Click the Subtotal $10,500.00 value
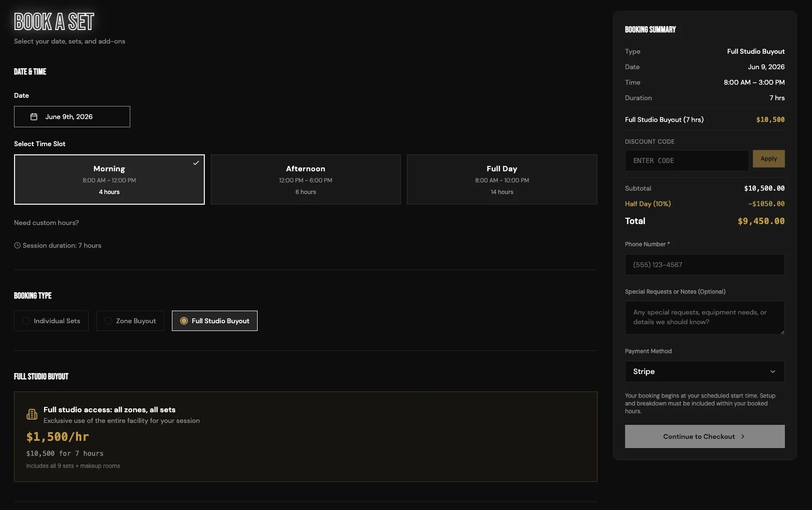812x510 pixels. point(765,188)
